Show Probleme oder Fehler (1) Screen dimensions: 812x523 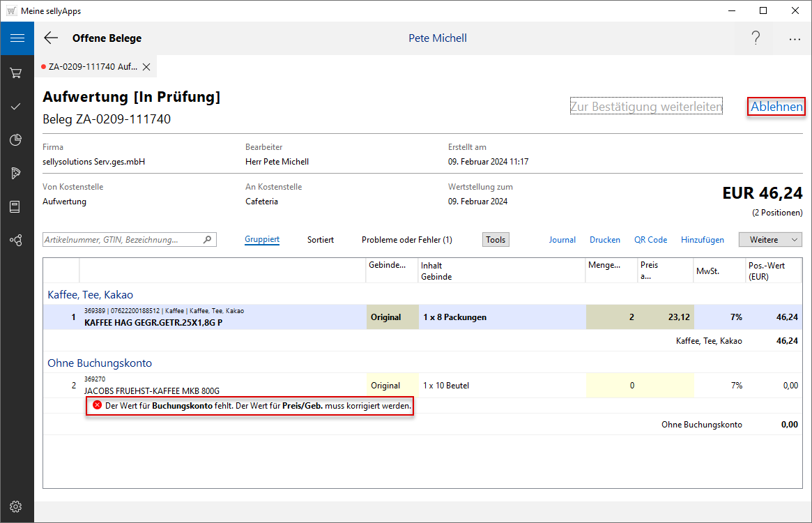[x=406, y=240]
